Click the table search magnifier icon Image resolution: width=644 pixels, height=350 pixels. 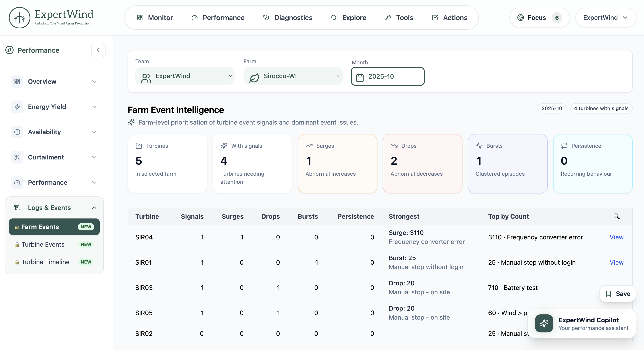pyautogui.click(x=616, y=216)
